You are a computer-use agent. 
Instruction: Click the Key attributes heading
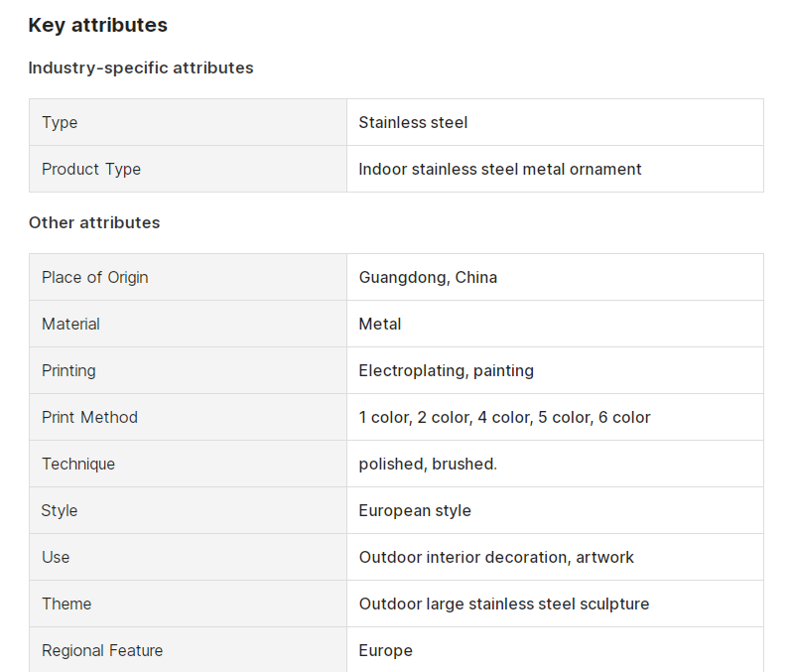97,25
